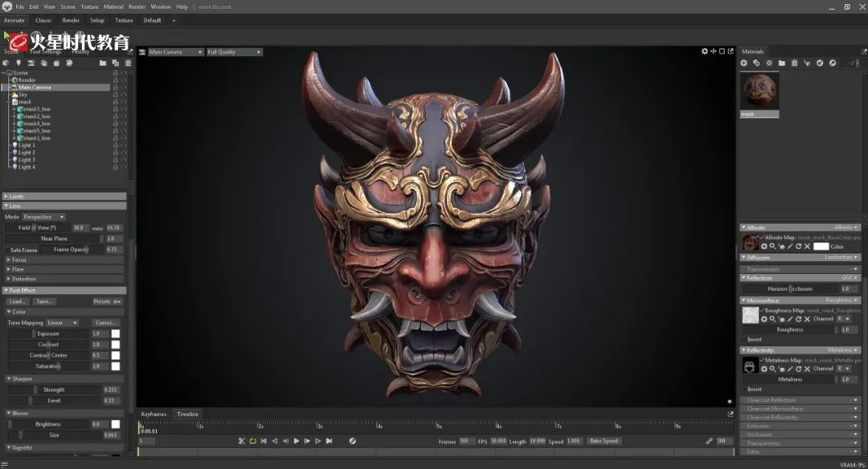Clear the Albedo Map with X icon
868x469 pixels.
click(807, 247)
